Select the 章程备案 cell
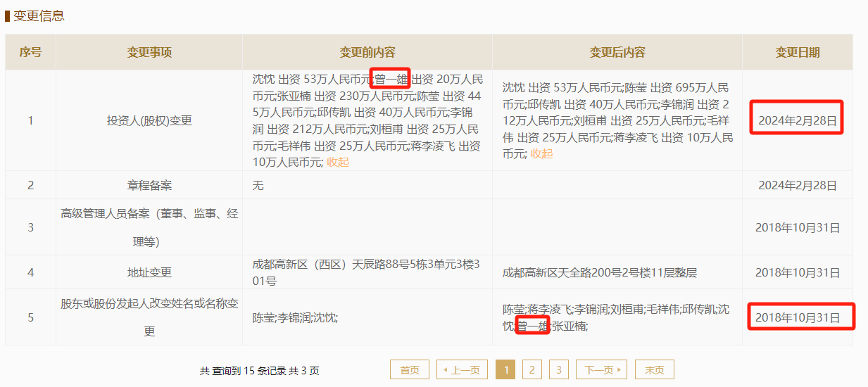The height and width of the screenshot is (387, 868). tap(149, 186)
